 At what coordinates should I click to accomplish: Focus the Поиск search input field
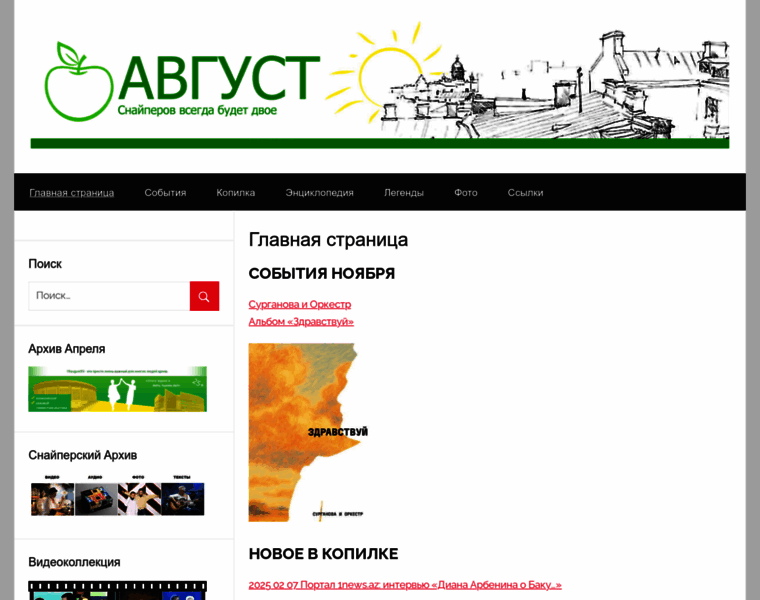click(109, 296)
